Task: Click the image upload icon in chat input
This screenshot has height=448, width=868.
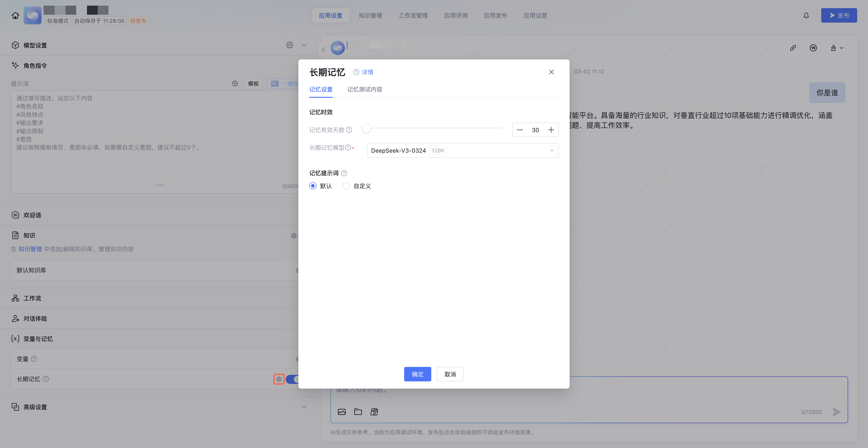Action: tap(342, 412)
